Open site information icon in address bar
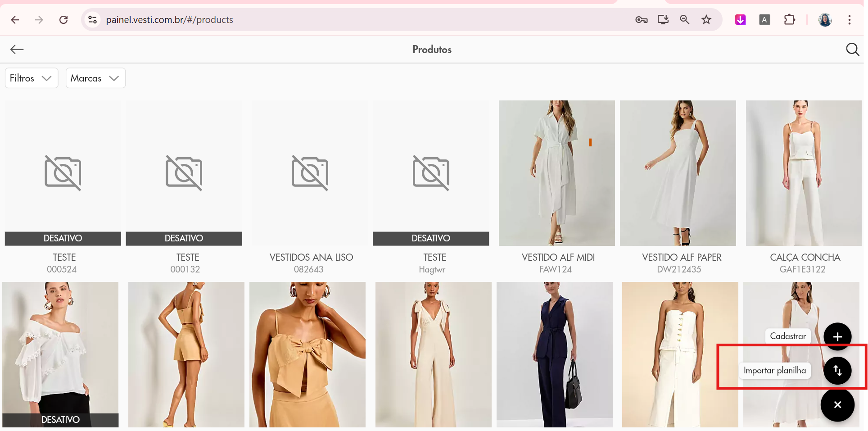 point(92,20)
